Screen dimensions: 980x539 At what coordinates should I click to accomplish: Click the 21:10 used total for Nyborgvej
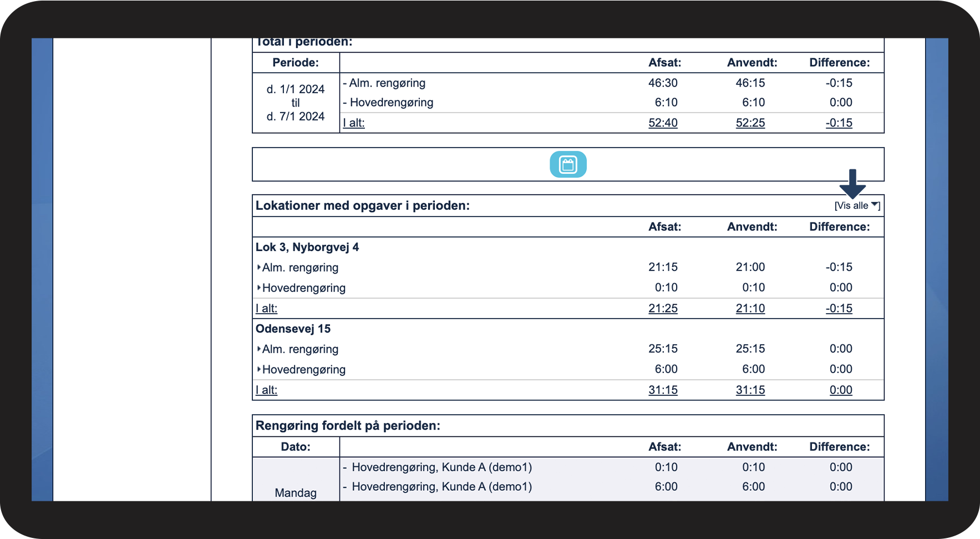tap(750, 309)
